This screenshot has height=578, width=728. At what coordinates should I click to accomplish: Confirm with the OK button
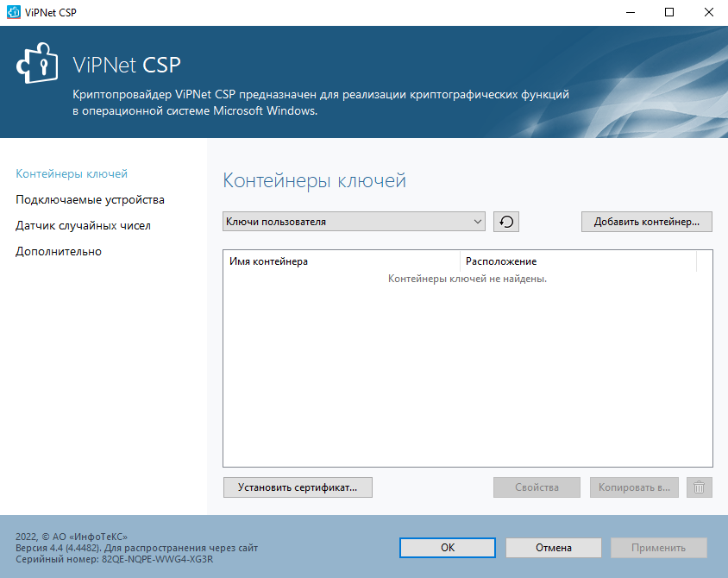448,548
